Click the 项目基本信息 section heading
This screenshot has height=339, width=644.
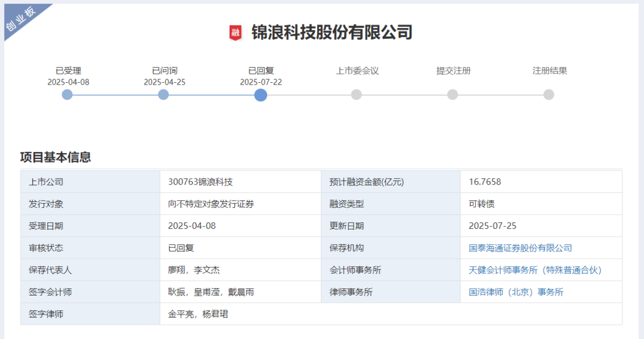coord(55,157)
